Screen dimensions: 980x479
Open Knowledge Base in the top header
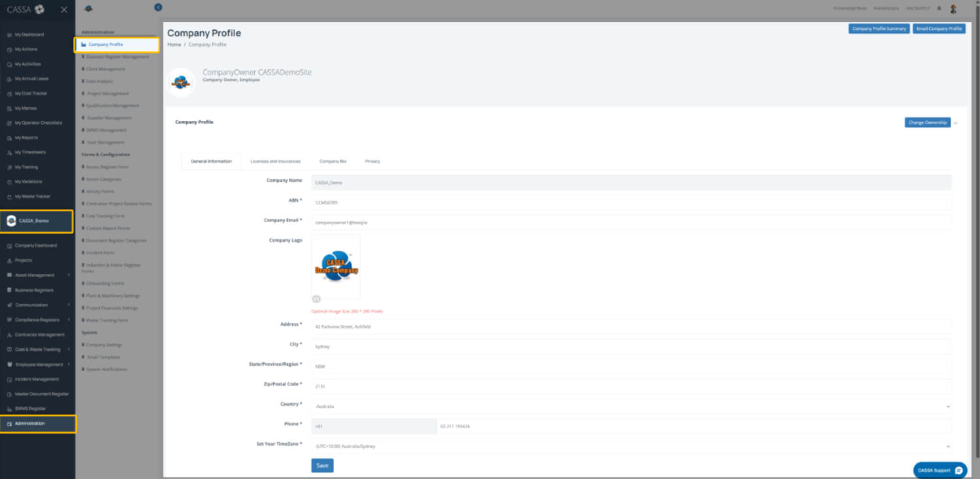tap(850, 8)
